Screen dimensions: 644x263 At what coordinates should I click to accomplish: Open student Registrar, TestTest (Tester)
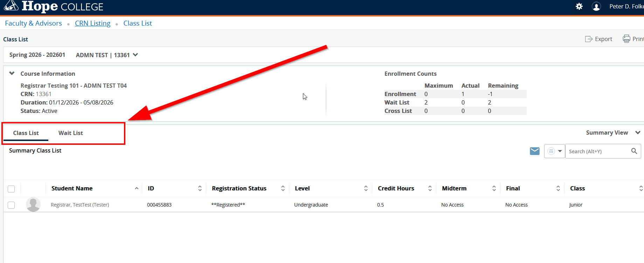80,205
